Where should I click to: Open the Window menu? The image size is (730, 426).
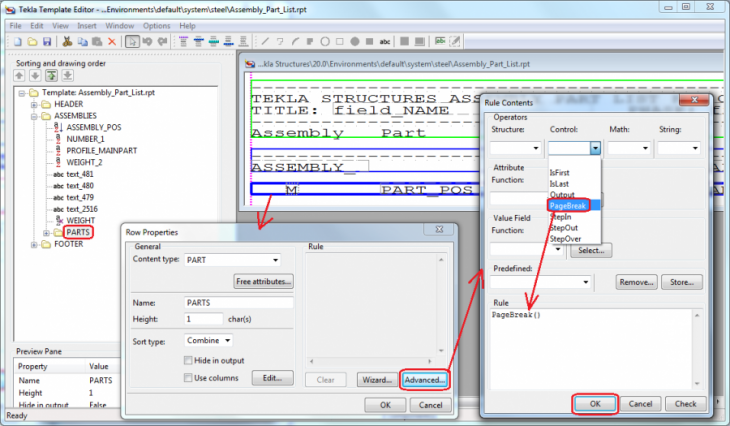119,26
